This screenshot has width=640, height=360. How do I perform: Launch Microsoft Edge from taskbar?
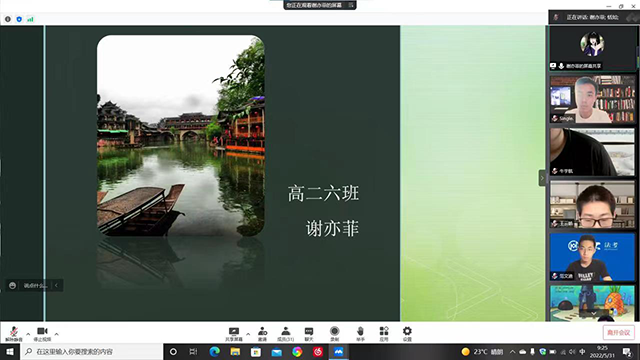(214, 351)
